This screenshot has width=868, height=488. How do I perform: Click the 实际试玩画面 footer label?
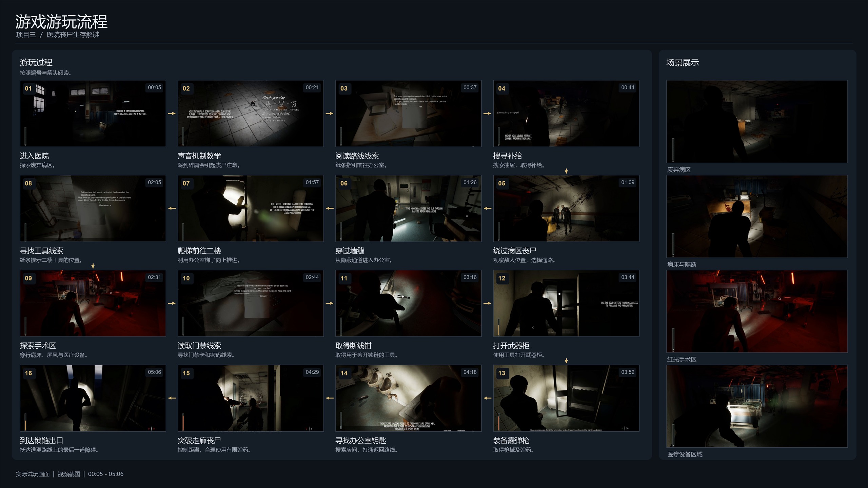33,474
